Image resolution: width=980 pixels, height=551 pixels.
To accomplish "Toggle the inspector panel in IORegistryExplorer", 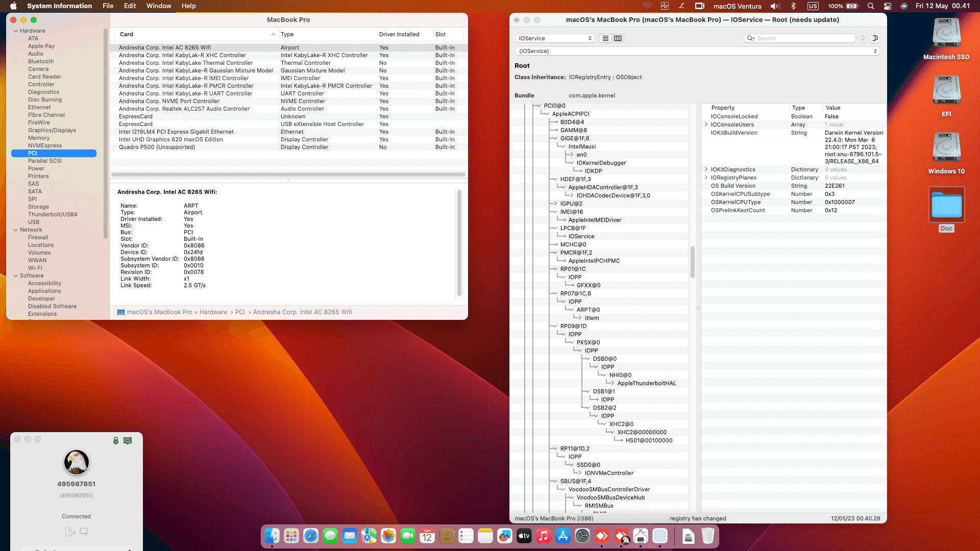I will click(x=875, y=38).
